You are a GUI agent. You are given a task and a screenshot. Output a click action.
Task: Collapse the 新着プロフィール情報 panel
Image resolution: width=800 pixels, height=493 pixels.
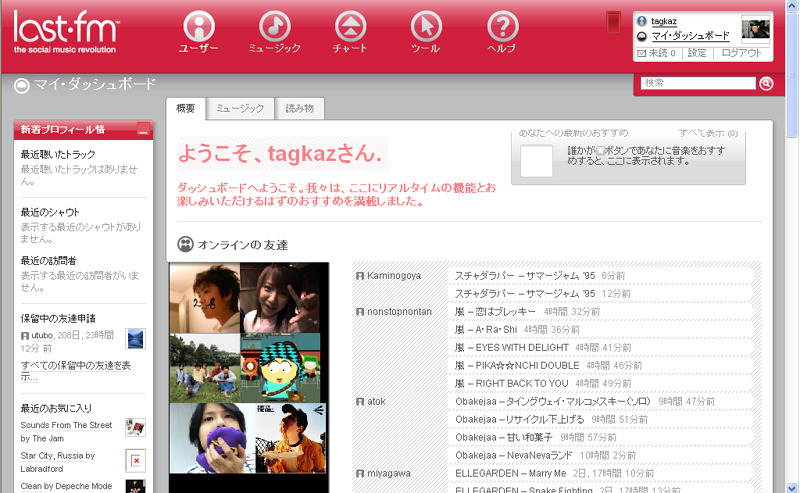[143, 130]
